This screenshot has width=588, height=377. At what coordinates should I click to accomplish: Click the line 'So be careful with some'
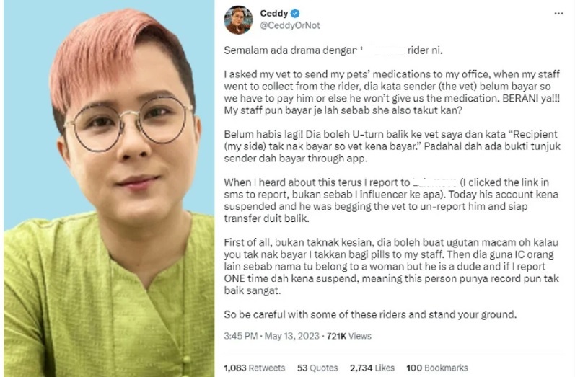click(370, 314)
